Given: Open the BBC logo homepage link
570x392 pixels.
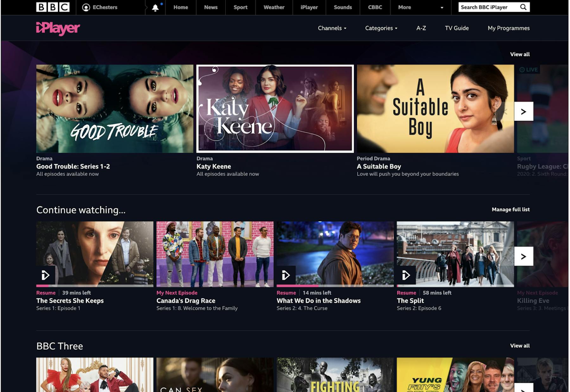Looking at the screenshot, I should (x=53, y=7).
